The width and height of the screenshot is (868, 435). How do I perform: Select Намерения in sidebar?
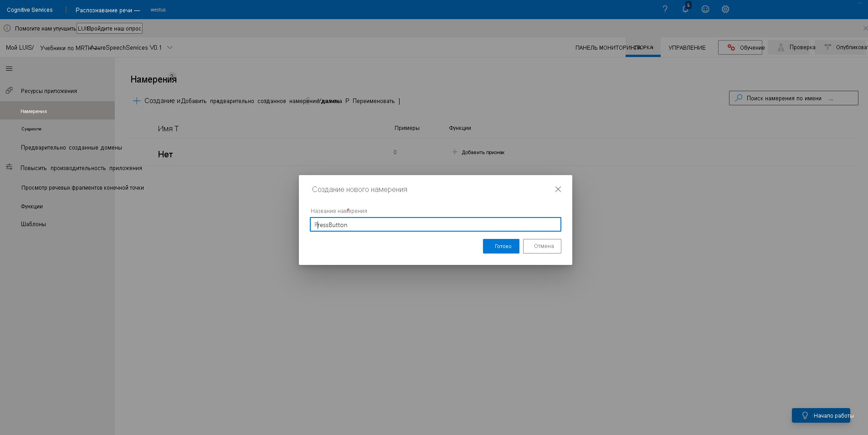57,111
